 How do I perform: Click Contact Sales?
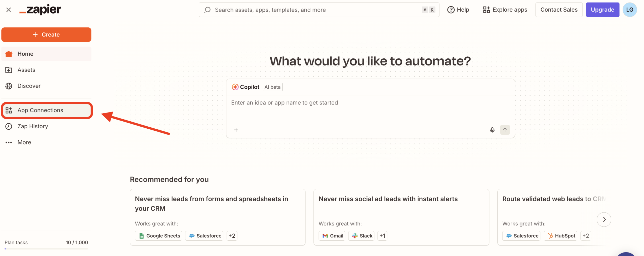(x=559, y=10)
